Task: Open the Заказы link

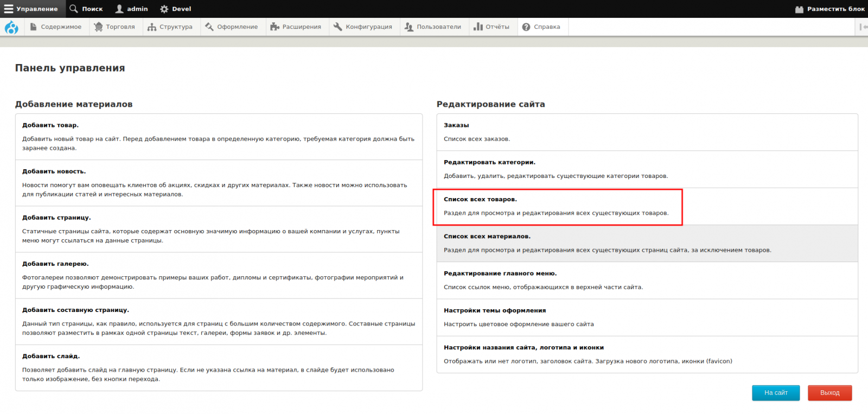Action: pos(456,125)
